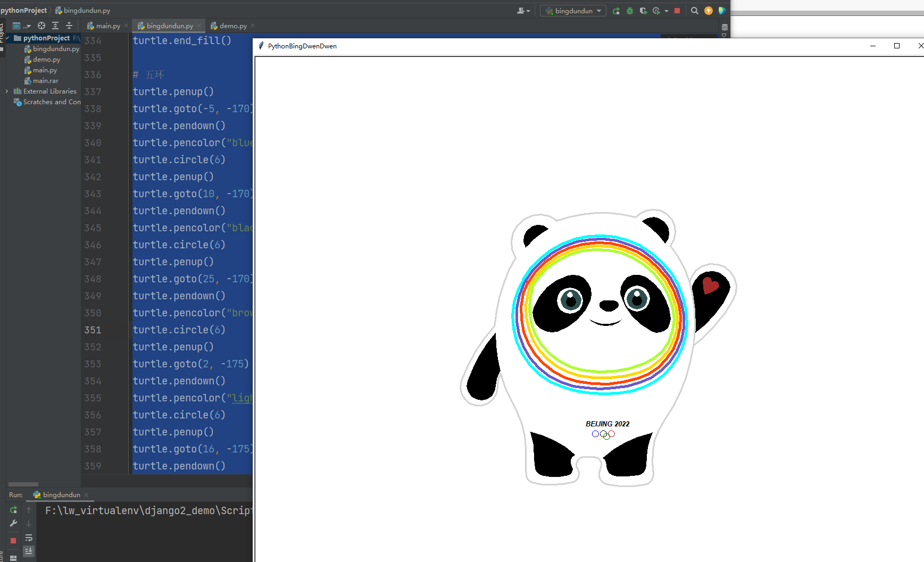The width and height of the screenshot is (924, 562).
Task: Click the Olympic rings on panda's belly
Action: (x=603, y=435)
